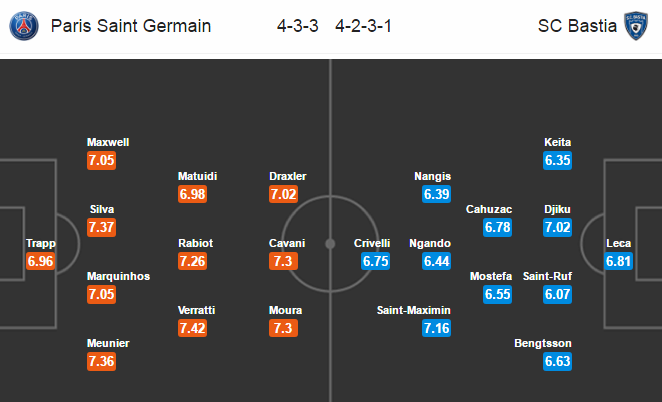662x402 pixels.
Task: Click Saint-Ruf's 6.07 rating badge
Action: point(557,294)
